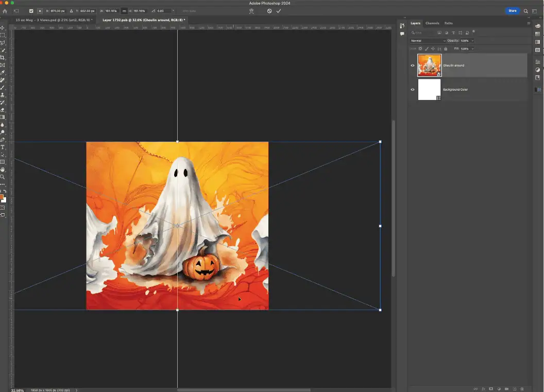
Task: Click the blue Share button
Action: (512, 11)
